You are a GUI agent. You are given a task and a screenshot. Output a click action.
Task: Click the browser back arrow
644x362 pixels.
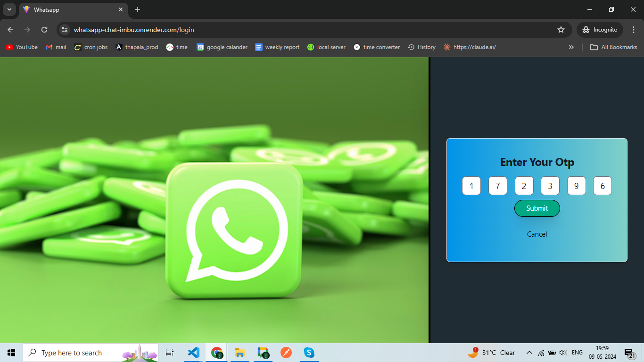[10, 30]
